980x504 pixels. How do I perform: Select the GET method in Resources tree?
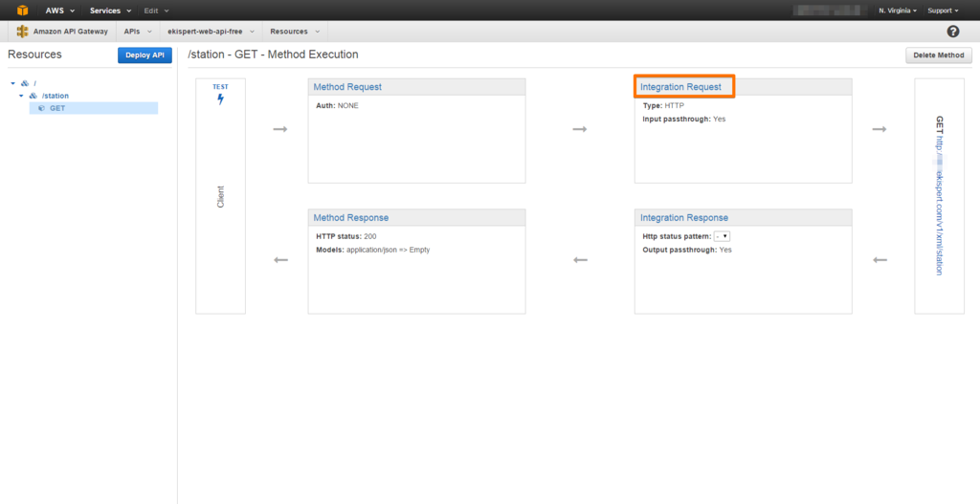pos(57,108)
